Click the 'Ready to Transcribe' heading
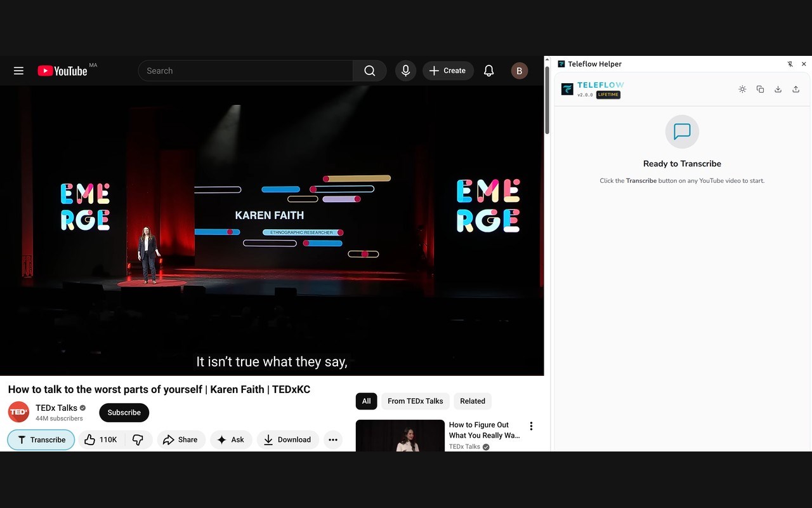The height and width of the screenshot is (508, 812). [x=682, y=164]
